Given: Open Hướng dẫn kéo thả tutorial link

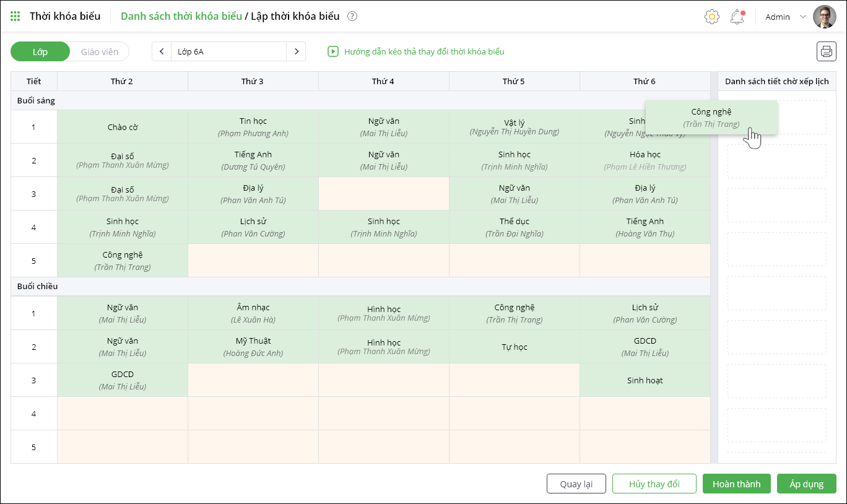Looking at the screenshot, I should tap(424, 52).
